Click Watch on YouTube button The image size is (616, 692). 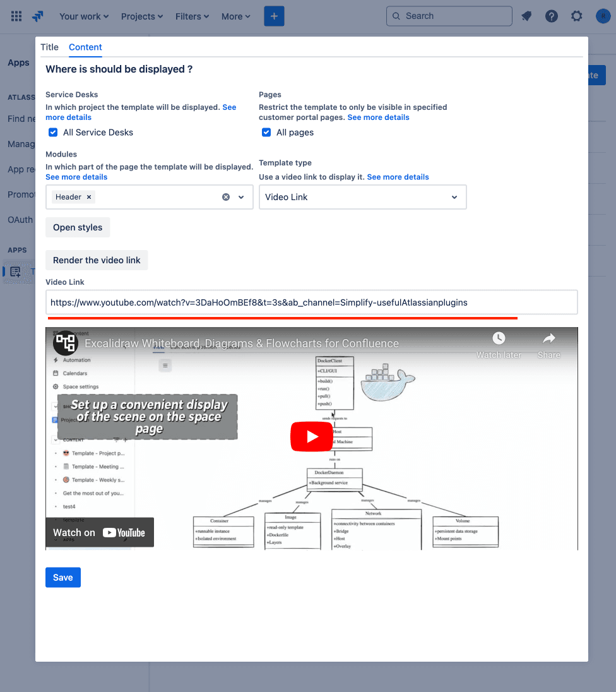pyautogui.click(x=100, y=533)
